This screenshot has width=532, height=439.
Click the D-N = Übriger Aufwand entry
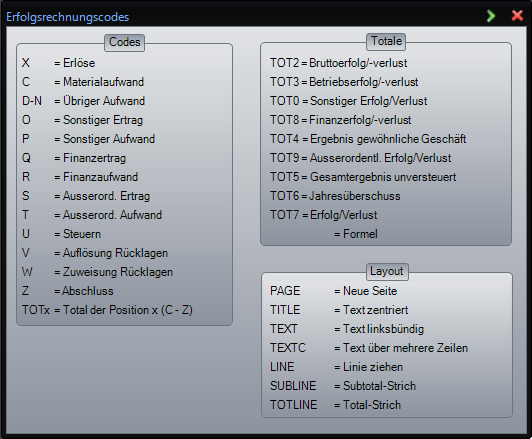83,101
